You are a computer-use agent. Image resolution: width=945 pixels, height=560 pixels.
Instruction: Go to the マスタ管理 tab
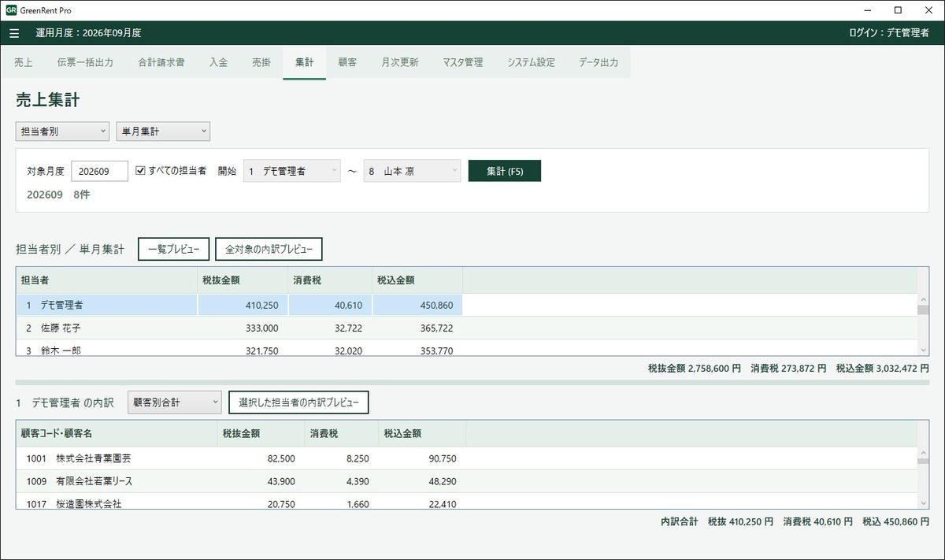(463, 62)
